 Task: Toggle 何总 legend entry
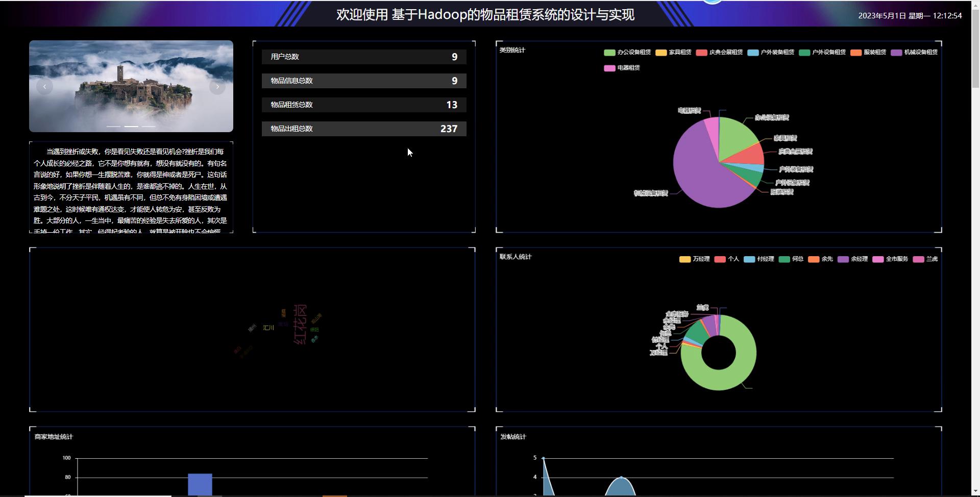(x=791, y=259)
